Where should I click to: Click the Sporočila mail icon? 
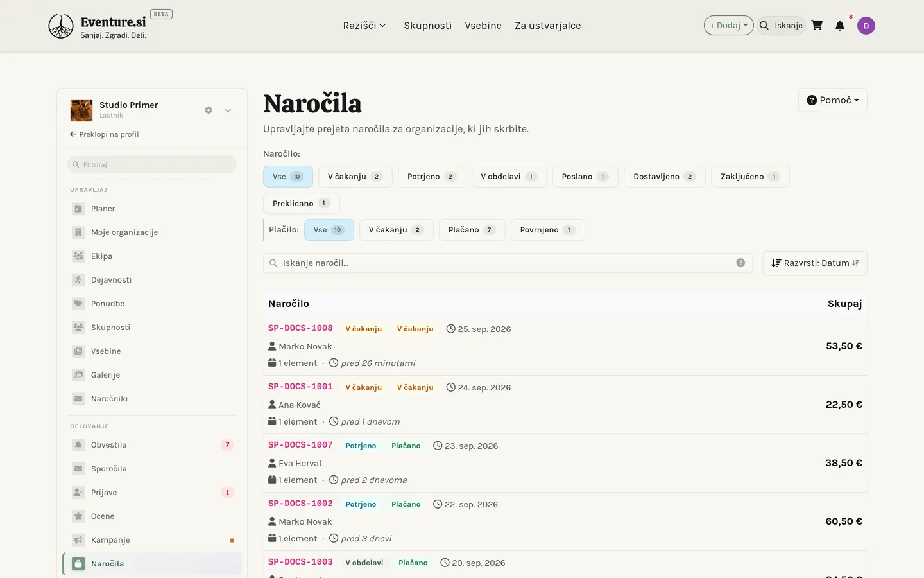click(78, 469)
